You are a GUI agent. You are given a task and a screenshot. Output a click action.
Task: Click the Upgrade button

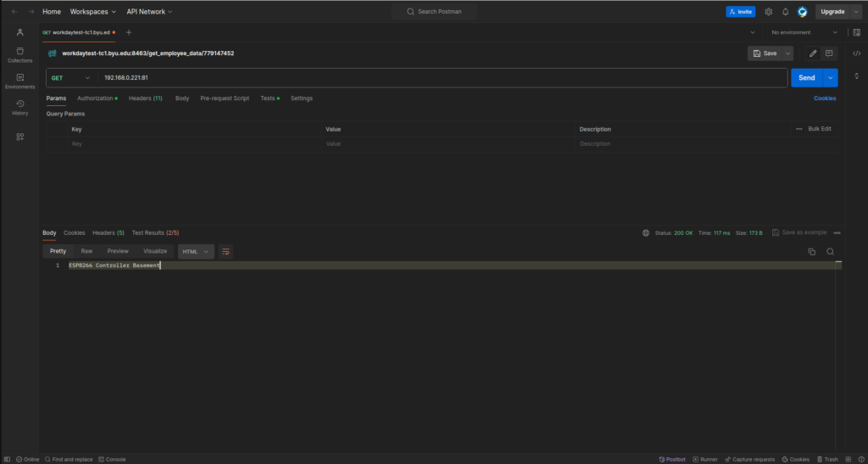click(x=832, y=12)
